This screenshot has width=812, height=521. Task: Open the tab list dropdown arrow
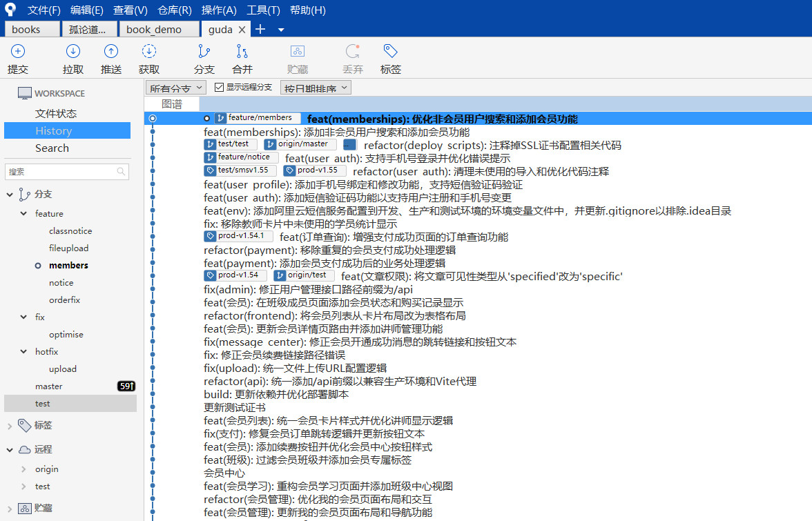279,29
